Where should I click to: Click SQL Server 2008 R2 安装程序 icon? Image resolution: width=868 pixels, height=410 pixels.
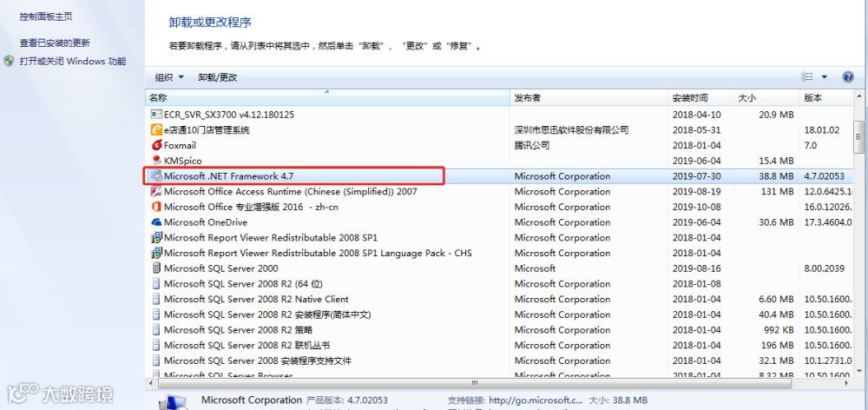(x=156, y=314)
